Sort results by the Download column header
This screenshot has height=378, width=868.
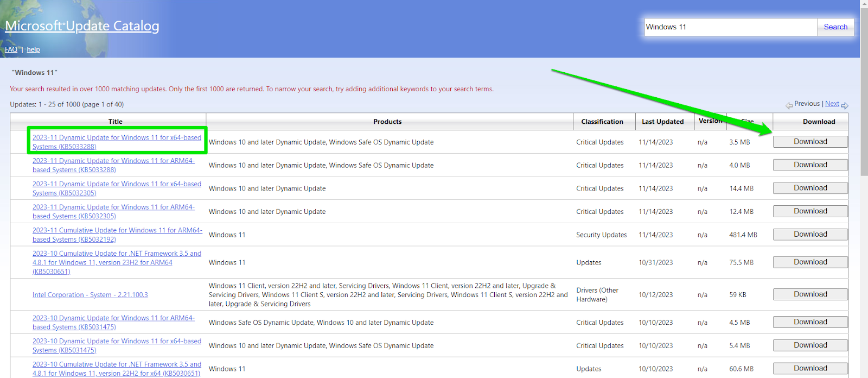(819, 122)
